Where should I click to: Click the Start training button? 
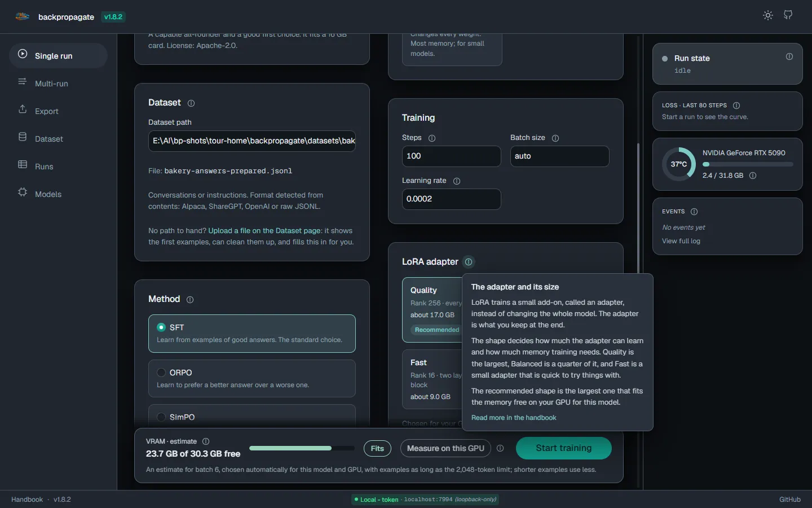coord(564,448)
